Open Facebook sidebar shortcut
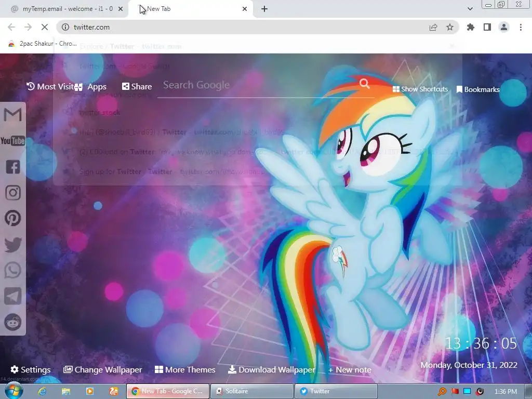The image size is (532, 399). click(x=13, y=167)
